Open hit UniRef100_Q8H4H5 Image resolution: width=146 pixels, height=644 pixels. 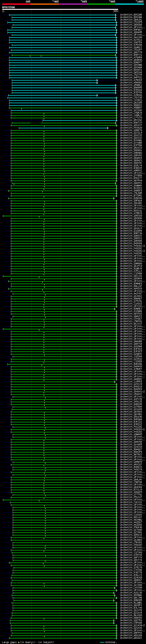131,32
